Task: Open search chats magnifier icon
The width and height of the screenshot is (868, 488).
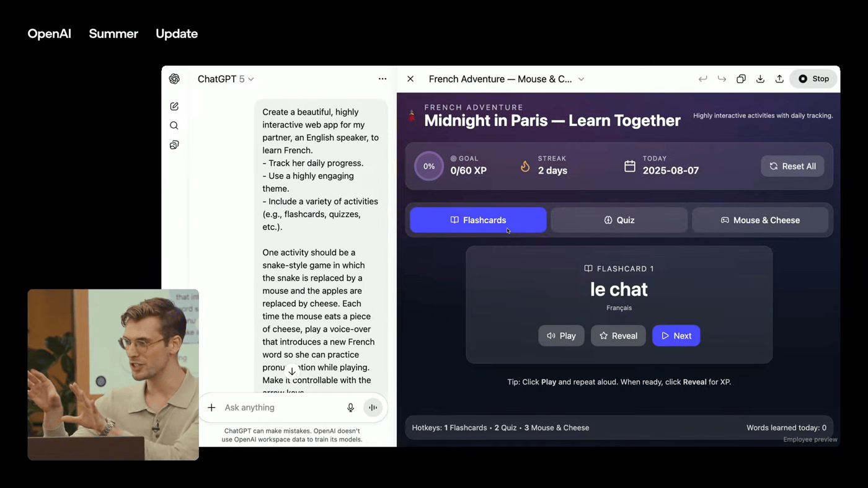Action: pos(174,126)
